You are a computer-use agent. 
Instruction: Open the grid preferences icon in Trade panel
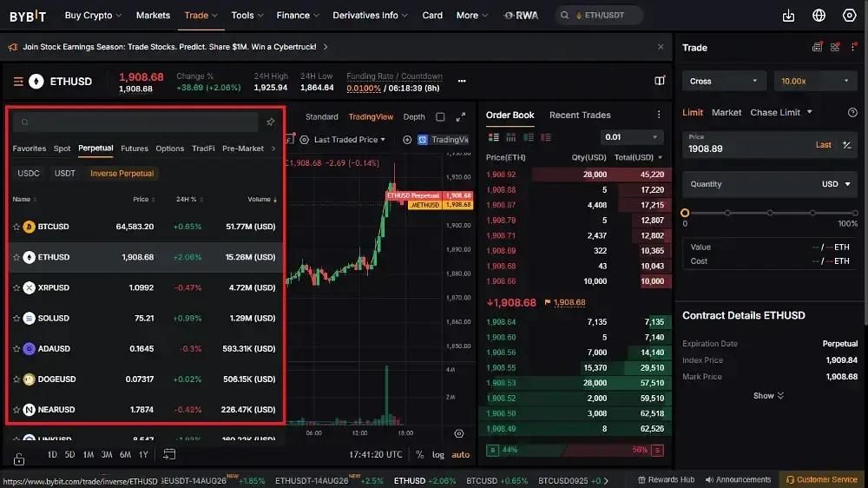pos(835,47)
